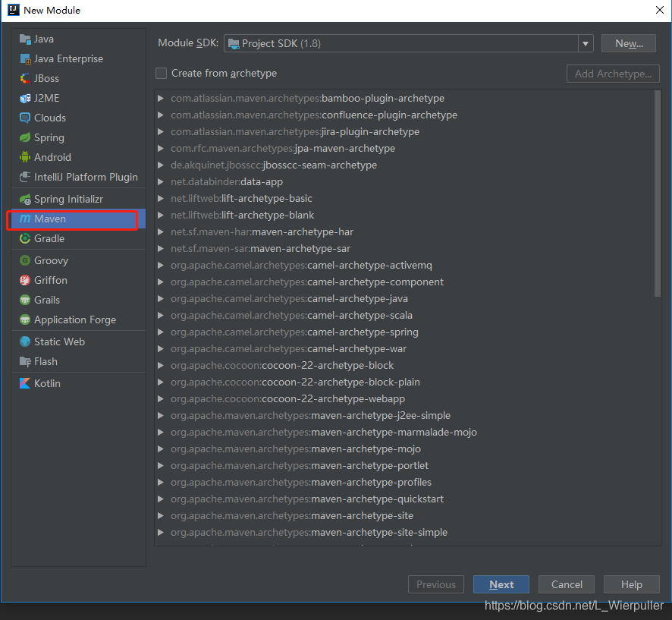
Task: Select the Spring leaf icon
Action: [25, 137]
